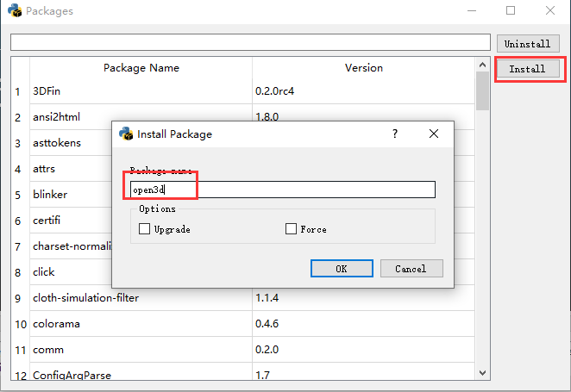
Task: Click the Uninstall button
Action: click(527, 44)
